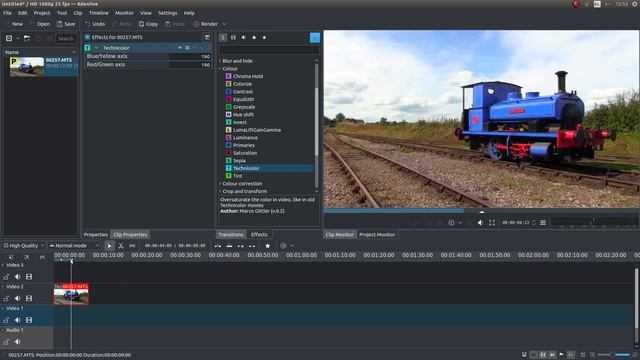Screen dimensions: 640x360
Task: Click the Copy toolbar button
Action: pos(148,24)
